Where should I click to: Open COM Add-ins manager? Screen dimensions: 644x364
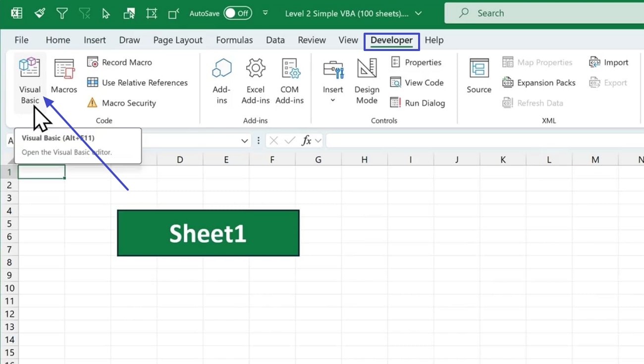pyautogui.click(x=289, y=82)
